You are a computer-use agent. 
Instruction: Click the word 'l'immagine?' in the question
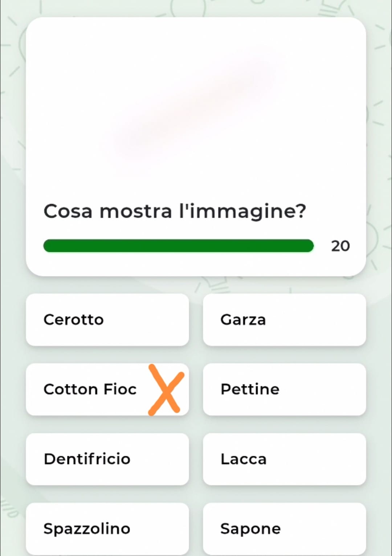pos(243,211)
